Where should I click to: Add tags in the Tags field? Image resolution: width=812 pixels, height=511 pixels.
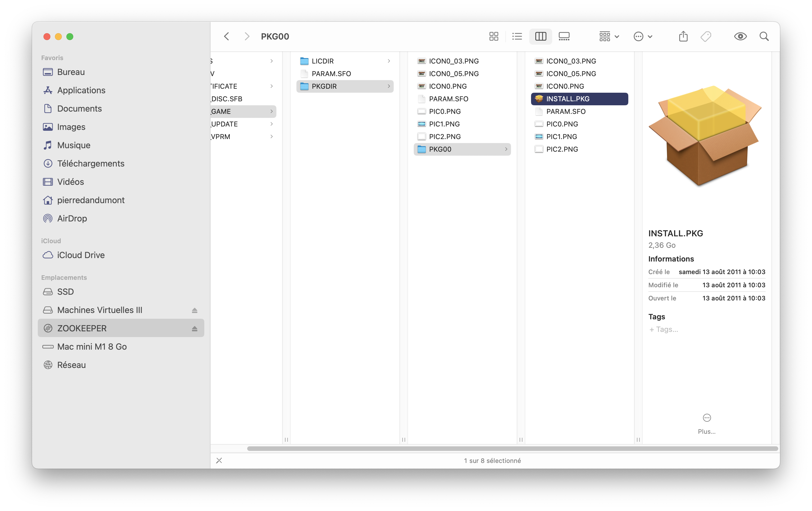(664, 330)
